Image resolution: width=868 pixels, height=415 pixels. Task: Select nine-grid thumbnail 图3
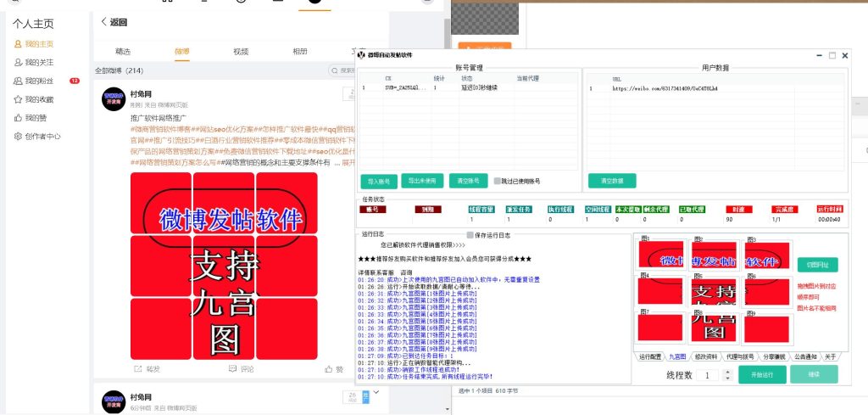(x=766, y=255)
